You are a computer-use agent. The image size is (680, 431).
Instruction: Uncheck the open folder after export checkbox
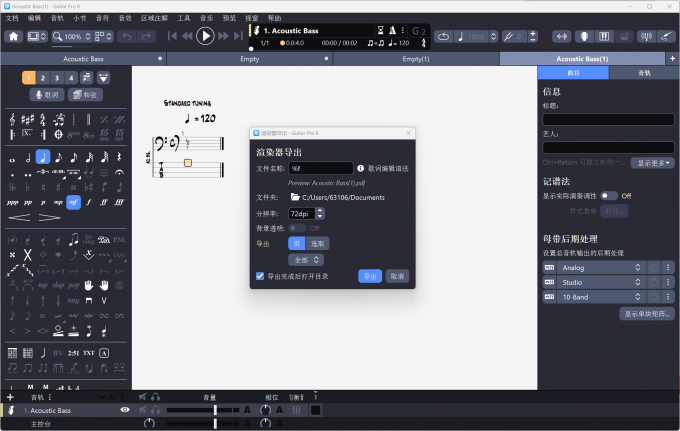click(x=260, y=276)
